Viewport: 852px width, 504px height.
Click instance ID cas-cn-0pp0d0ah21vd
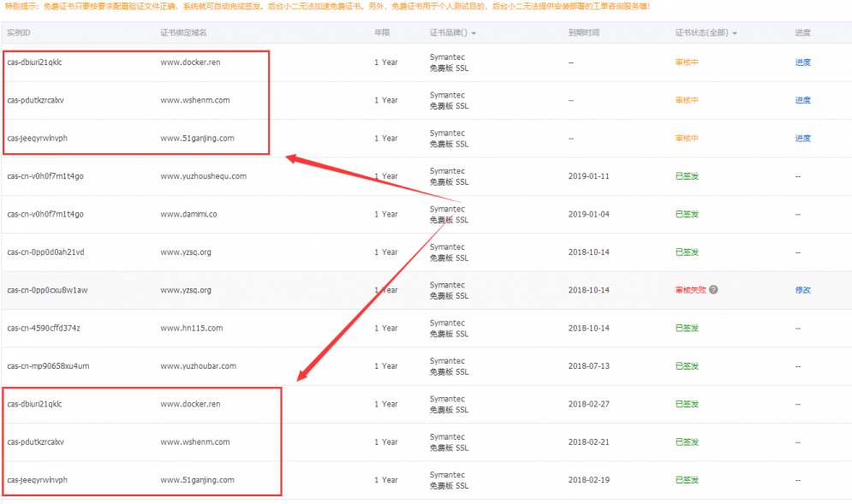[x=45, y=252]
